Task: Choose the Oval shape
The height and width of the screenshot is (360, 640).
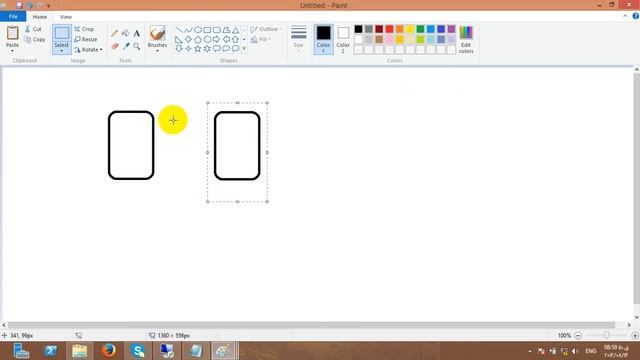Action: [198, 30]
